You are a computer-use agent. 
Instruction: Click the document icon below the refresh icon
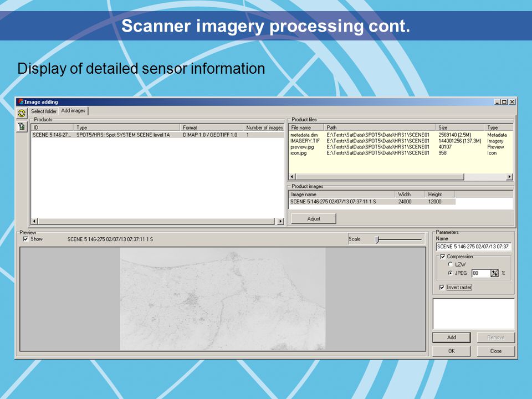click(x=22, y=127)
